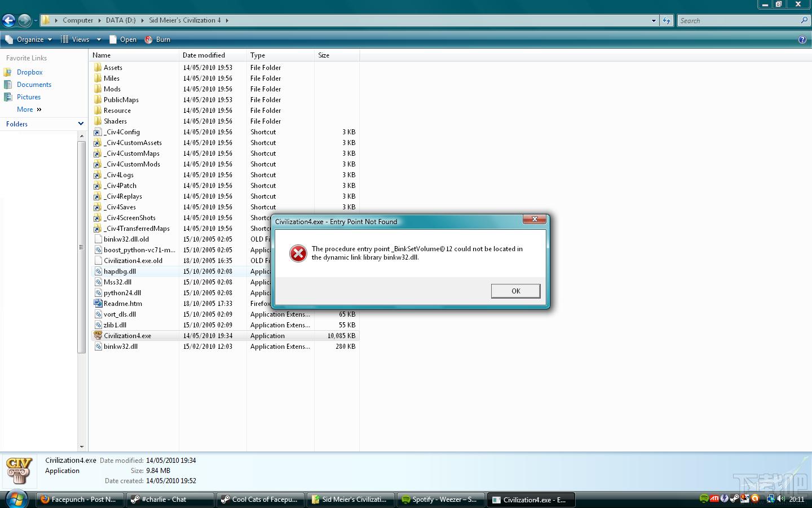Select the Civilization4.exe application icon
Image resolution: width=812 pixels, height=508 pixels.
(x=98, y=335)
